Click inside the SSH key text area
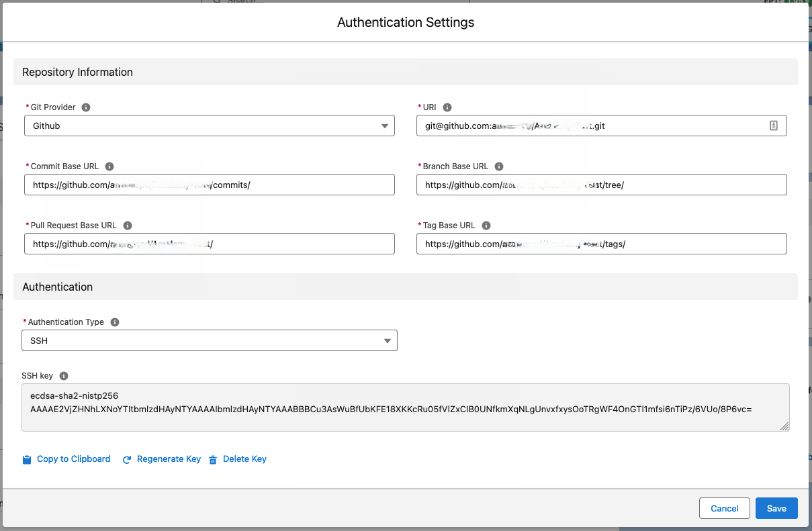Viewport: 812px width, 531px height. point(406,407)
